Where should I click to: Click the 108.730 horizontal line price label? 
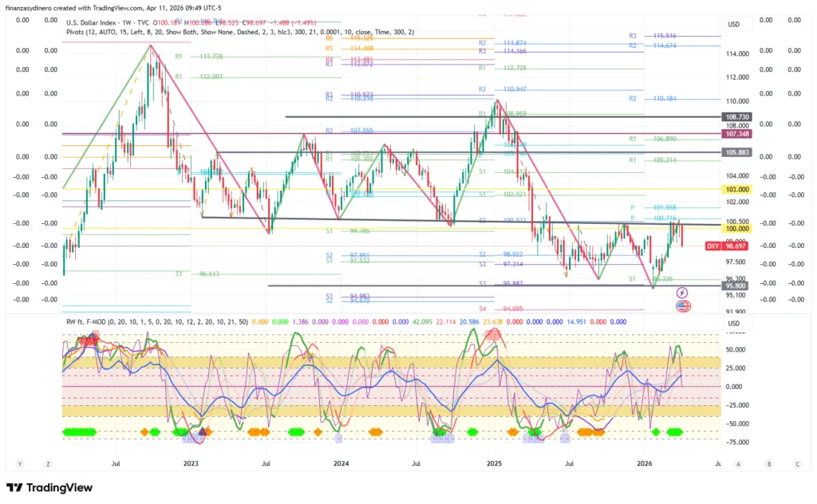(736, 117)
